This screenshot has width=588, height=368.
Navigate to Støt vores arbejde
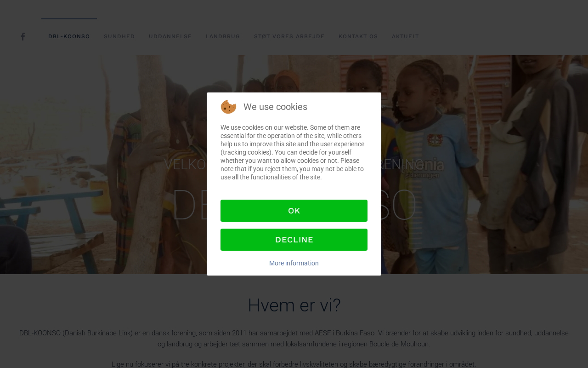coord(289,36)
